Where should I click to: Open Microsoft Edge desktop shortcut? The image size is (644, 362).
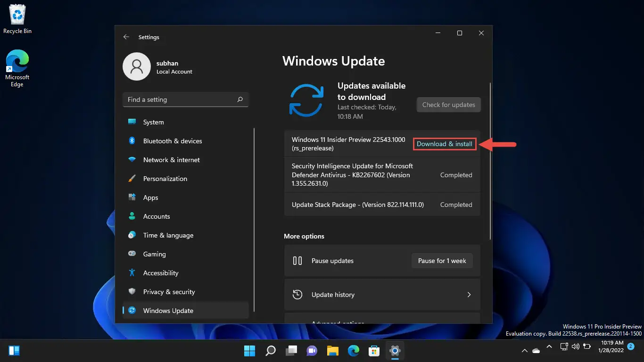17,69
